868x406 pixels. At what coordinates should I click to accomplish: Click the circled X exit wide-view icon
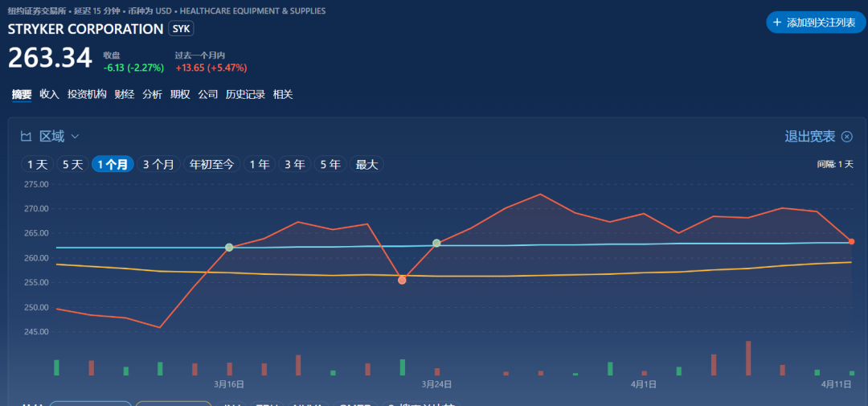(x=847, y=137)
